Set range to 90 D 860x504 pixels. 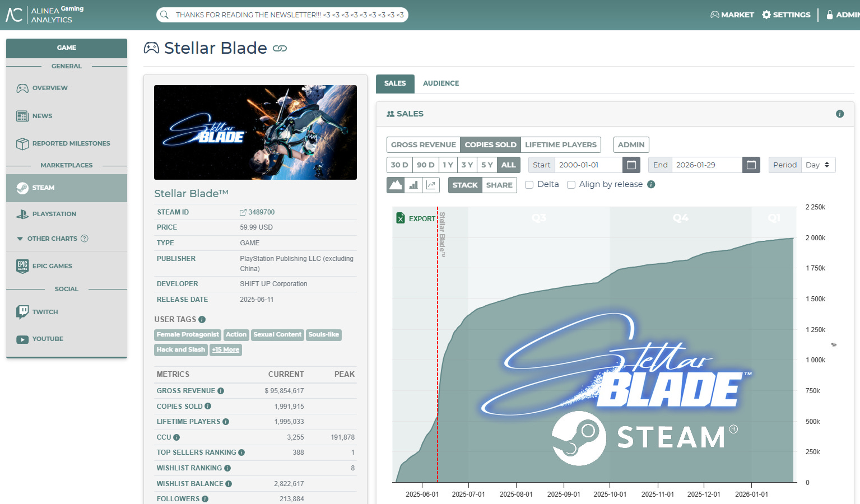click(x=425, y=165)
